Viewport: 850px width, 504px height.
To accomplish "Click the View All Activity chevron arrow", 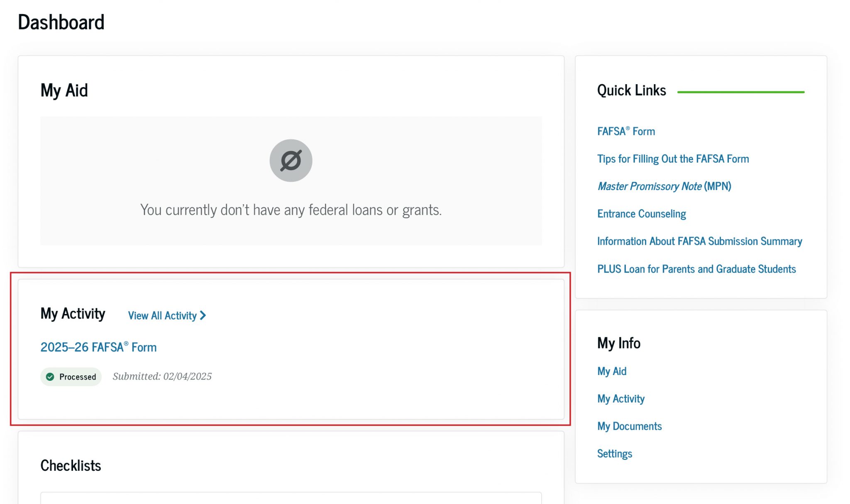I will pyautogui.click(x=203, y=316).
